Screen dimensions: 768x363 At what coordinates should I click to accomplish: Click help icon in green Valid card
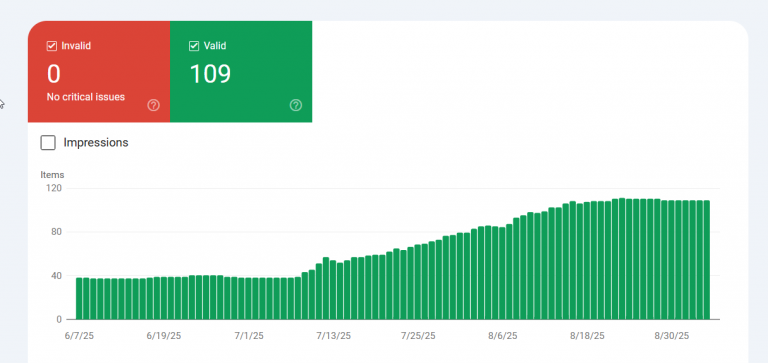pos(296,105)
